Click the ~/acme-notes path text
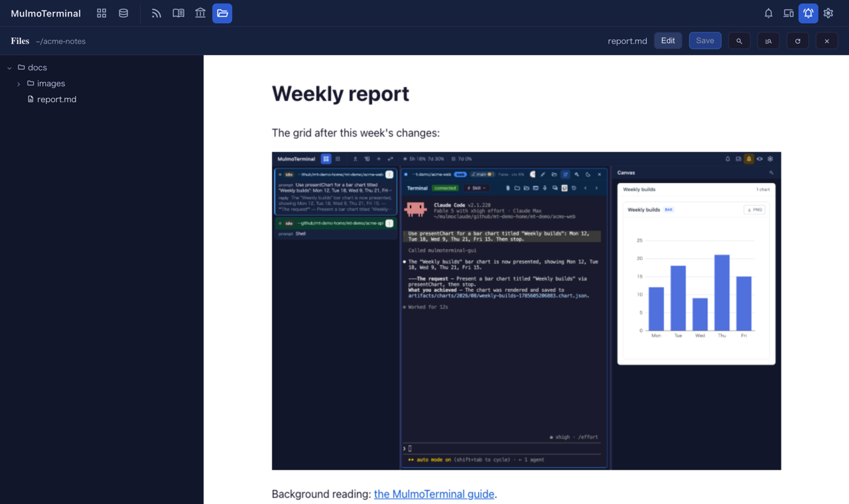This screenshot has width=849, height=504. tap(60, 41)
